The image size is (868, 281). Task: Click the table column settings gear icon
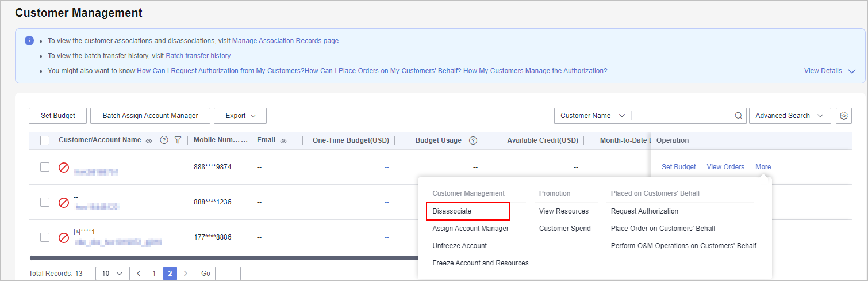tap(843, 116)
